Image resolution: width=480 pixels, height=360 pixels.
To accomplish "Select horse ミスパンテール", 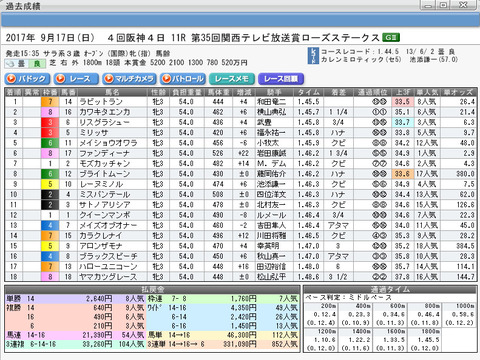I will click(105, 194).
